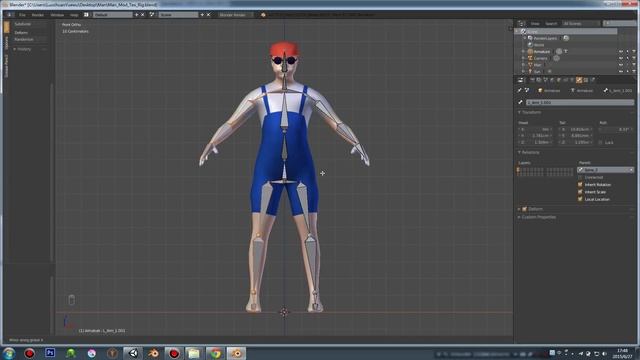Select the RenderLayers row in the outliner
640x360 pixels.
point(546,38)
